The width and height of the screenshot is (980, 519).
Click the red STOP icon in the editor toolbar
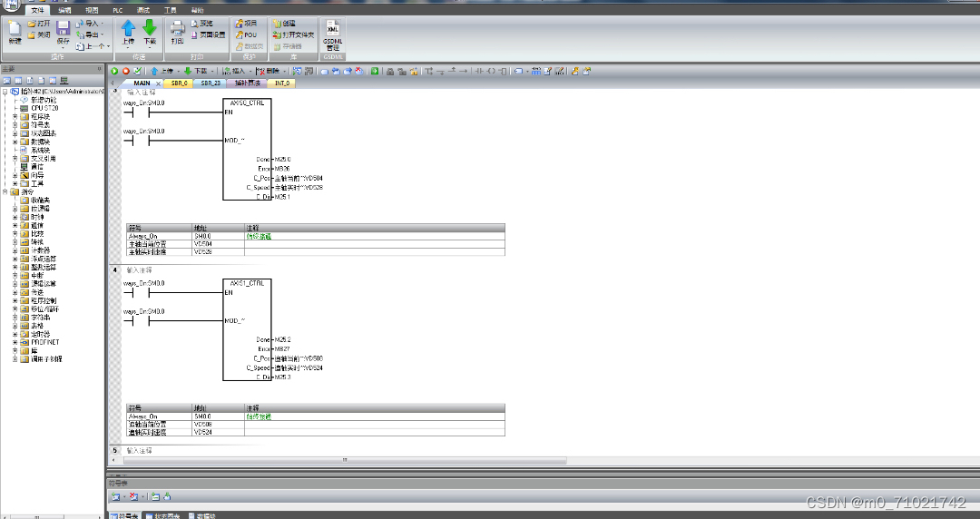point(125,72)
